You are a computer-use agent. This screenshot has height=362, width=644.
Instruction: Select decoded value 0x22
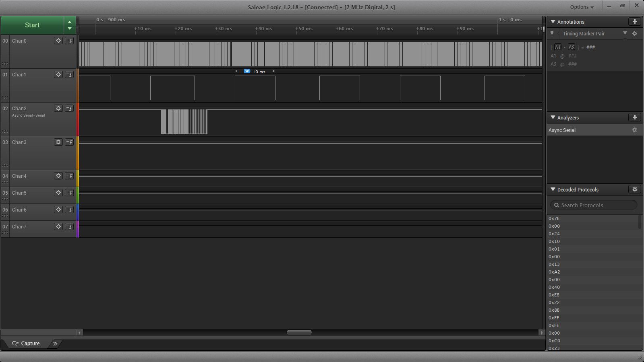[554, 302]
